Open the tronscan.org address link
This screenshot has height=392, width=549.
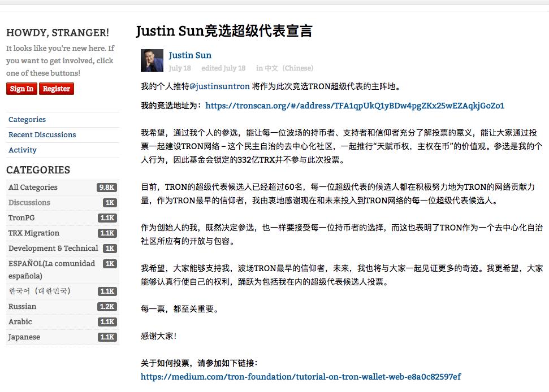pyautogui.click(x=355, y=106)
